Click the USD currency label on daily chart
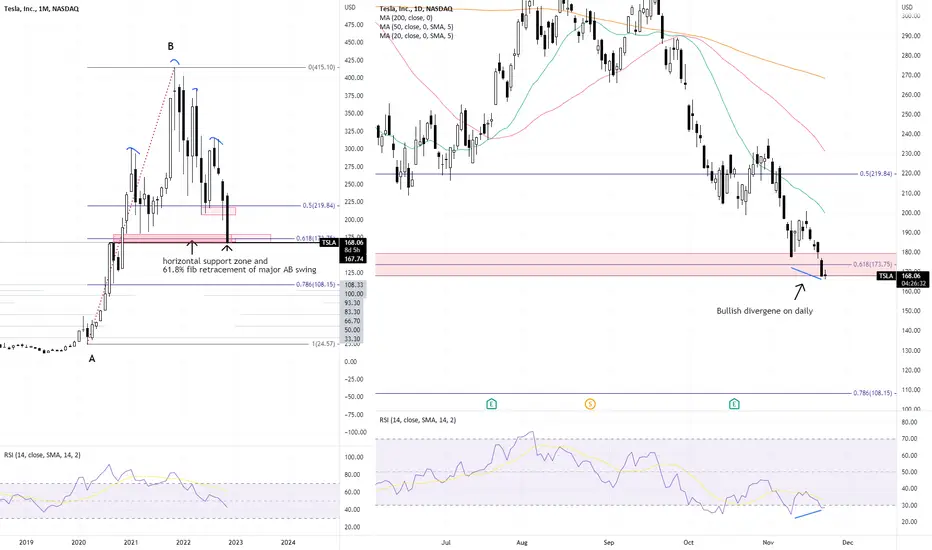The image size is (932, 550). pyautogui.click(x=907, y=7)
